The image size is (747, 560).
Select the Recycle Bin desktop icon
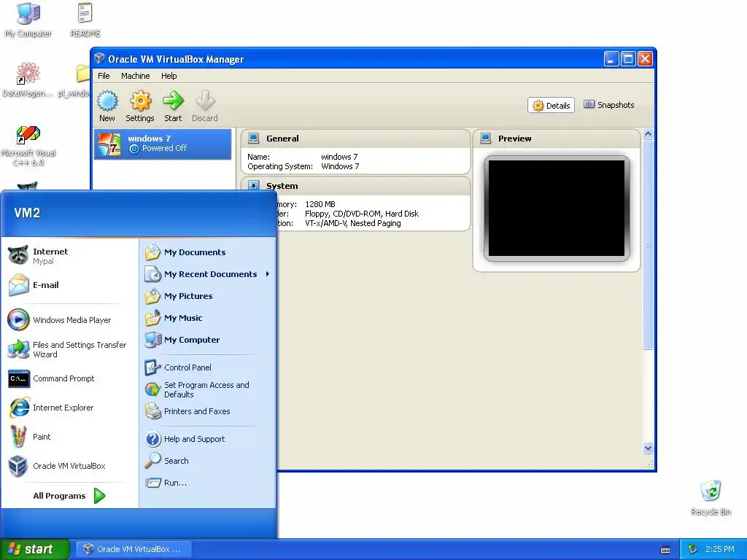click(x=711, y=497)
